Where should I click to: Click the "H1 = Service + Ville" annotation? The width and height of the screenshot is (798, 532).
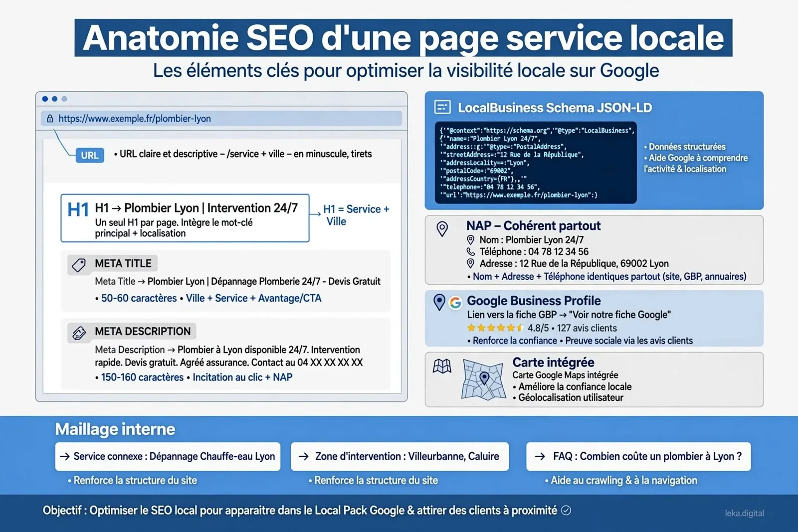tap(356, 215)
